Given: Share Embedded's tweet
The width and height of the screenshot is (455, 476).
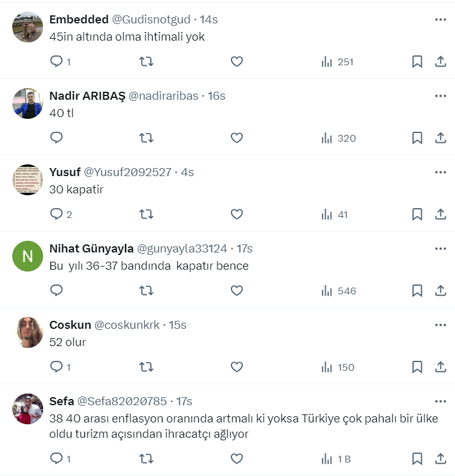Looking at the screenshot, I should pyautogui.click(x=440, y=62).
